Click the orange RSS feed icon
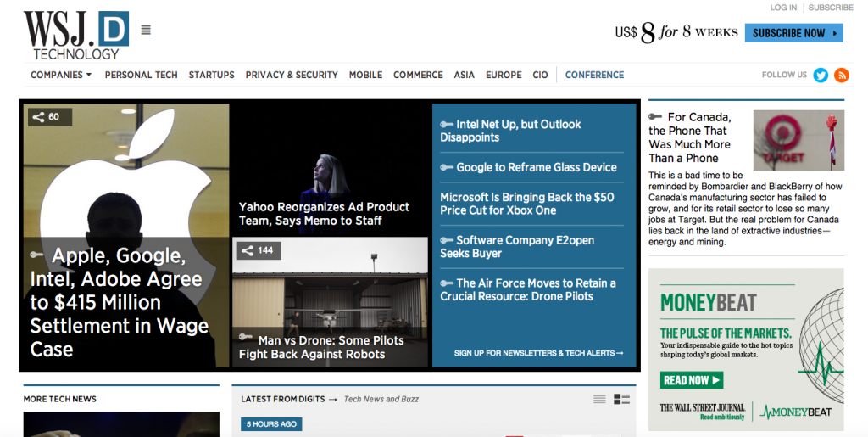This screenshot has width=868, height=437. pyautogui.click(x=841, y=75)
